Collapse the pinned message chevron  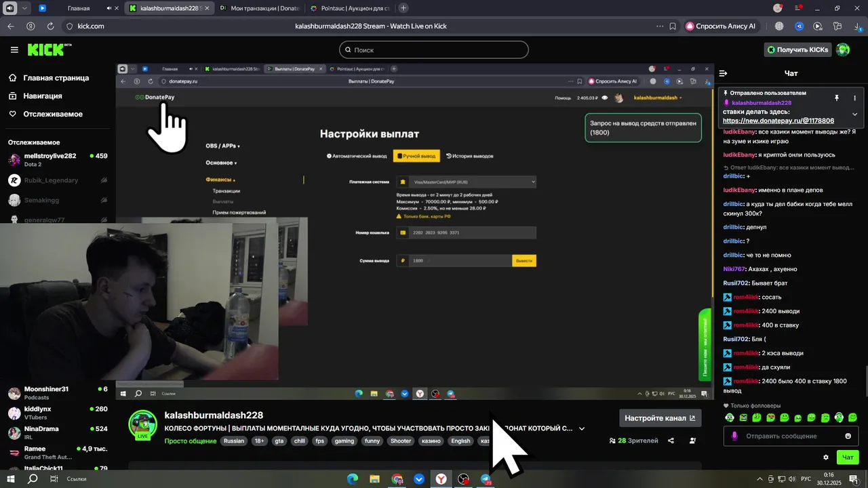[x=854, y=114]
